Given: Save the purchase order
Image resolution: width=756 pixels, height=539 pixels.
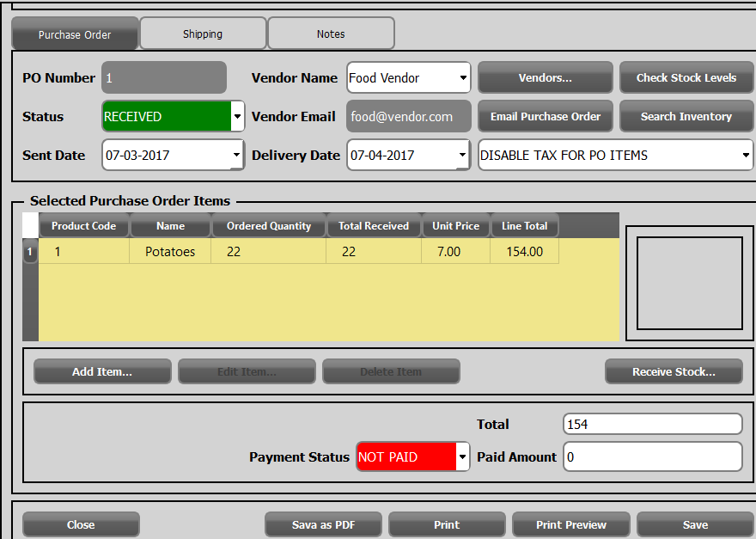Looking at the screenshot, I should click(695, 525).
